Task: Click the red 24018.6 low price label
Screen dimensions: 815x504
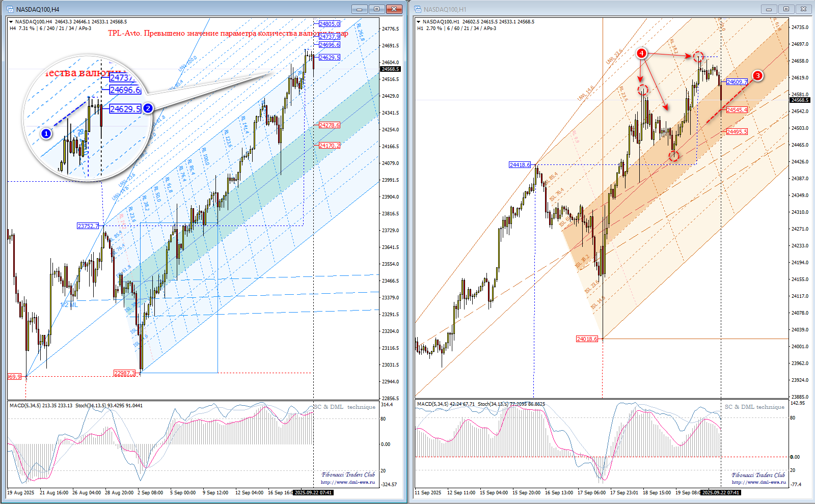Action: click(587, 339)
